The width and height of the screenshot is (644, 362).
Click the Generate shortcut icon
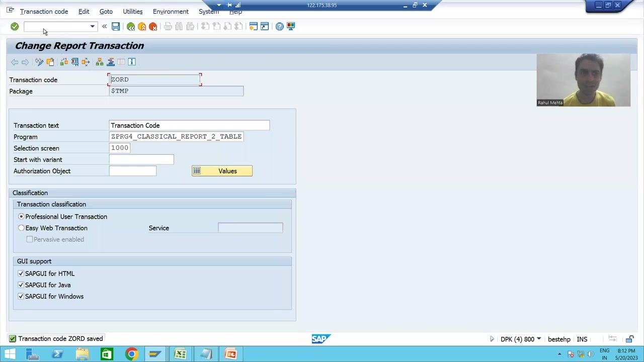pos(265,26)
